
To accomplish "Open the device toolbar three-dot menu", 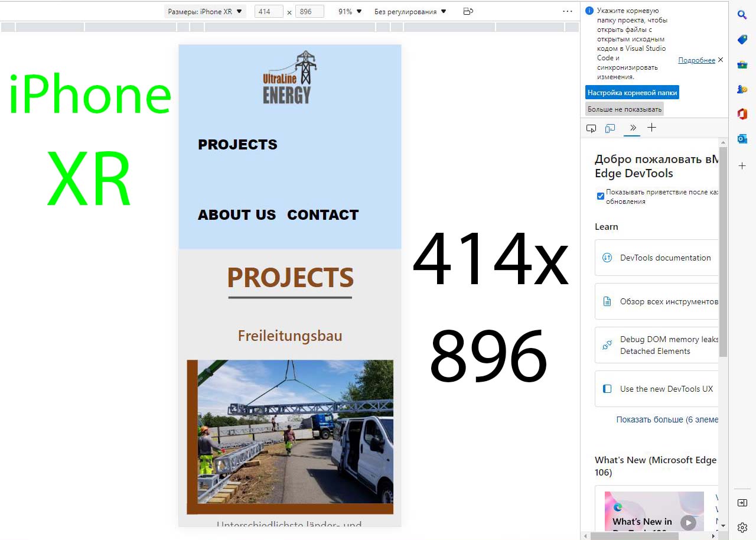I will tap(568, 11).
